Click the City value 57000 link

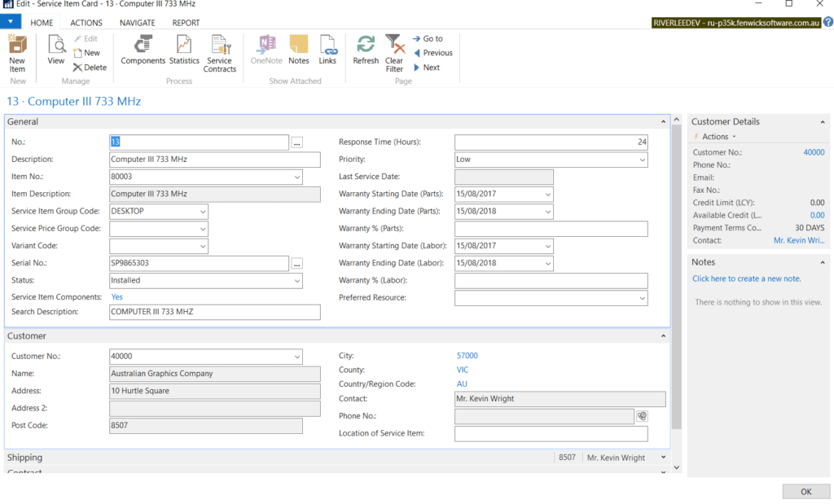pyautogui.click(x=467, y=356)
